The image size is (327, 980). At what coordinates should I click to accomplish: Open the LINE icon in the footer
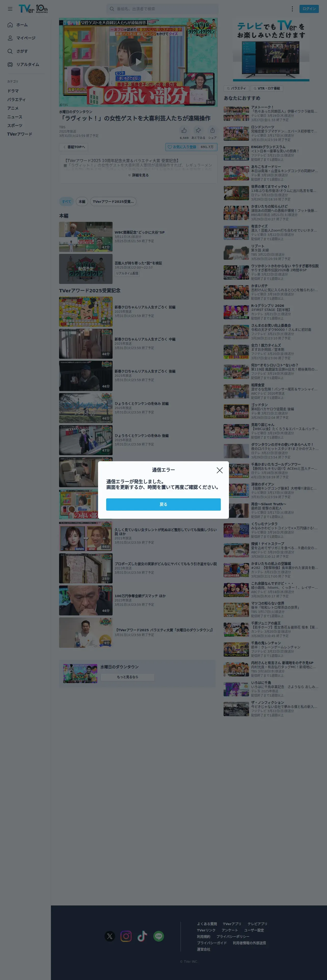pos(159,936)
